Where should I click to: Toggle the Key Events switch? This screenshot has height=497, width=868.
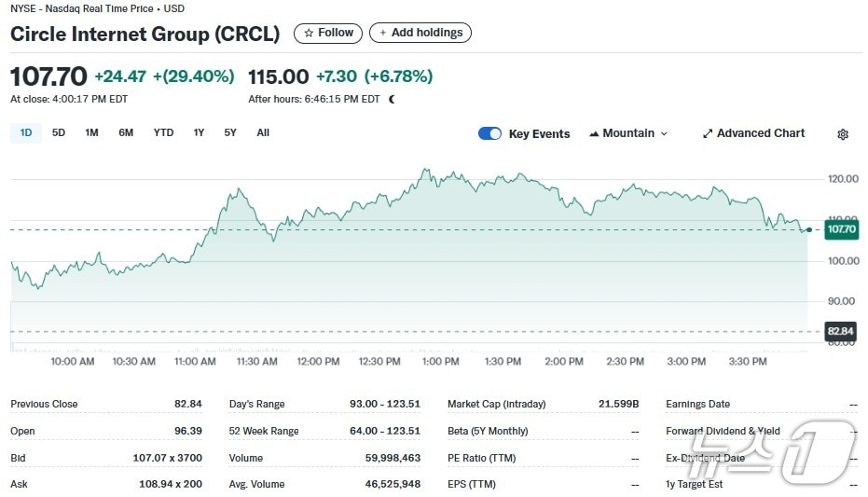pos(489,134)
